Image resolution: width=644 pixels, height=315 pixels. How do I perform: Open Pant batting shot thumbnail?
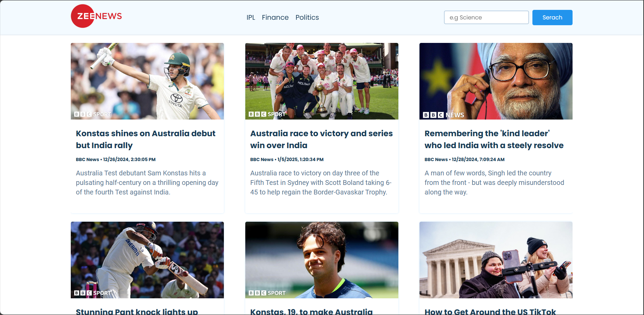click(x=147, y=260)
